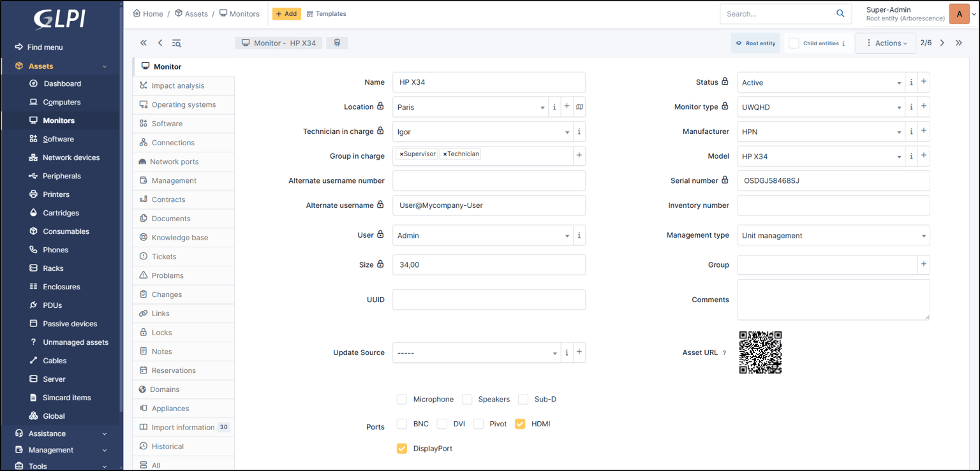This screenshot has width=980, height=471.
Task: View Model info icon
Action: (911, 156)
